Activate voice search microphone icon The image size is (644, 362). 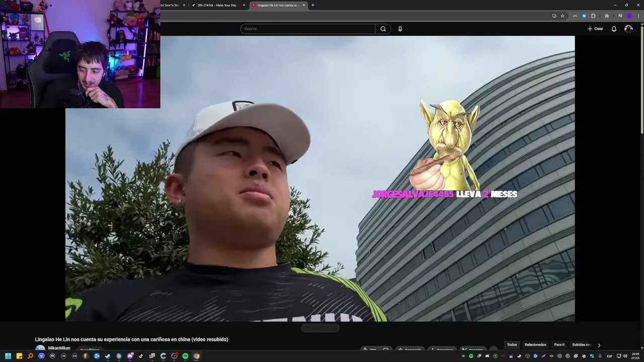click(400, 29)
